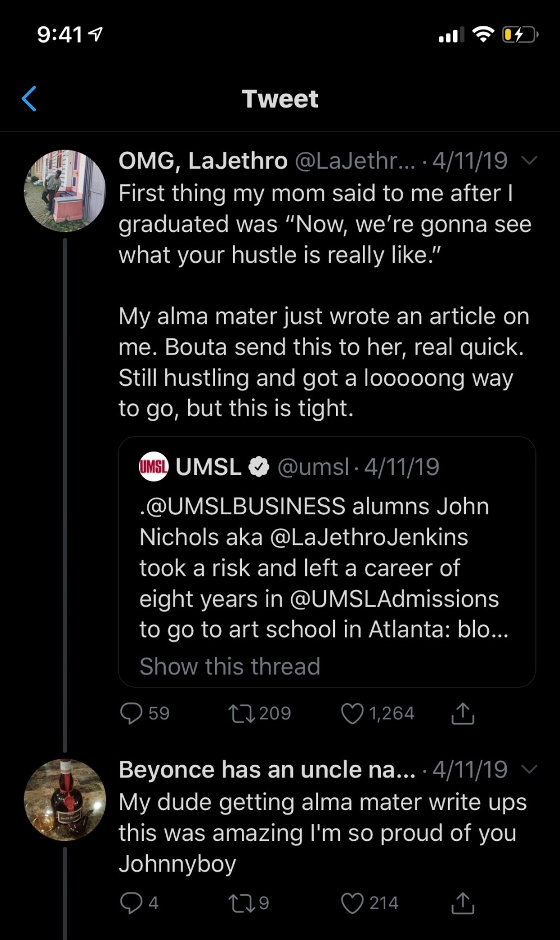The width and height of the screenshot is (560, 940).
Task: Like the reply with 214 likes
Action: coord(352,902)
